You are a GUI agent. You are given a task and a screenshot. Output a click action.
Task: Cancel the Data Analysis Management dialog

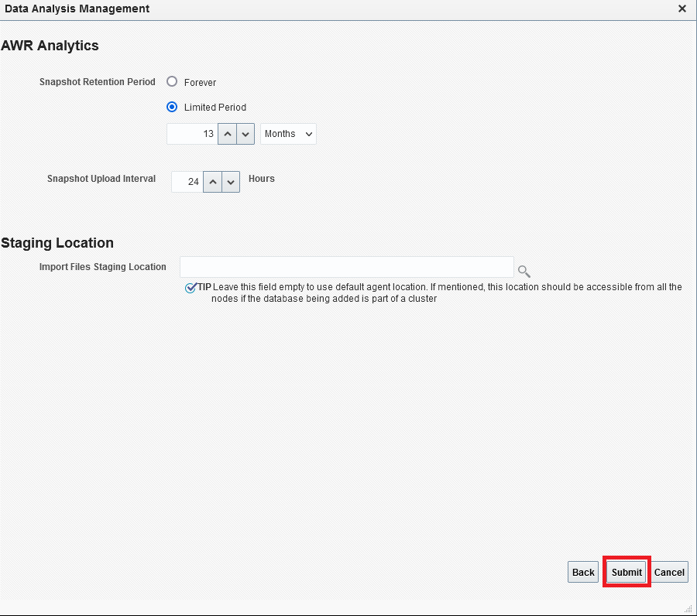point(669,573)
